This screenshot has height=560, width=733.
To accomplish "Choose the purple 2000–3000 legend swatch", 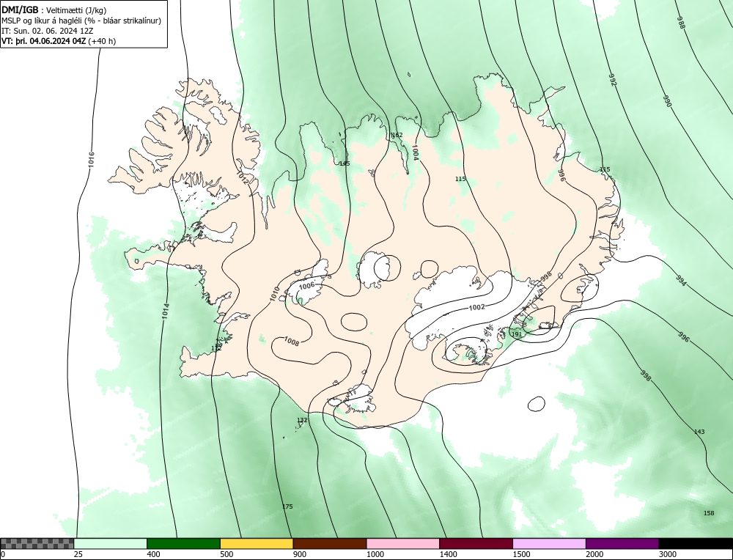I will (622, 543).
